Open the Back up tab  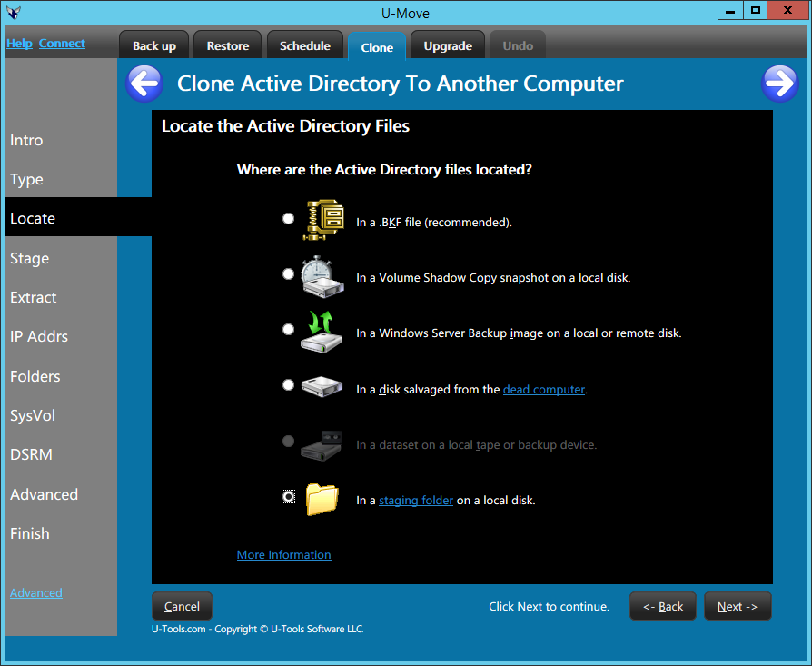(x=154, y=45)
